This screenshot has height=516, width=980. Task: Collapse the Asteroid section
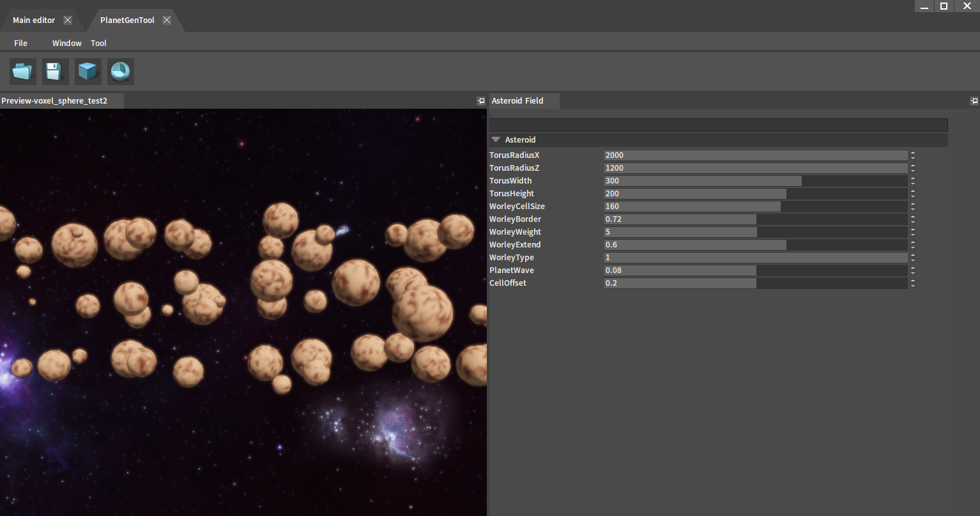(x=496, y=139)
